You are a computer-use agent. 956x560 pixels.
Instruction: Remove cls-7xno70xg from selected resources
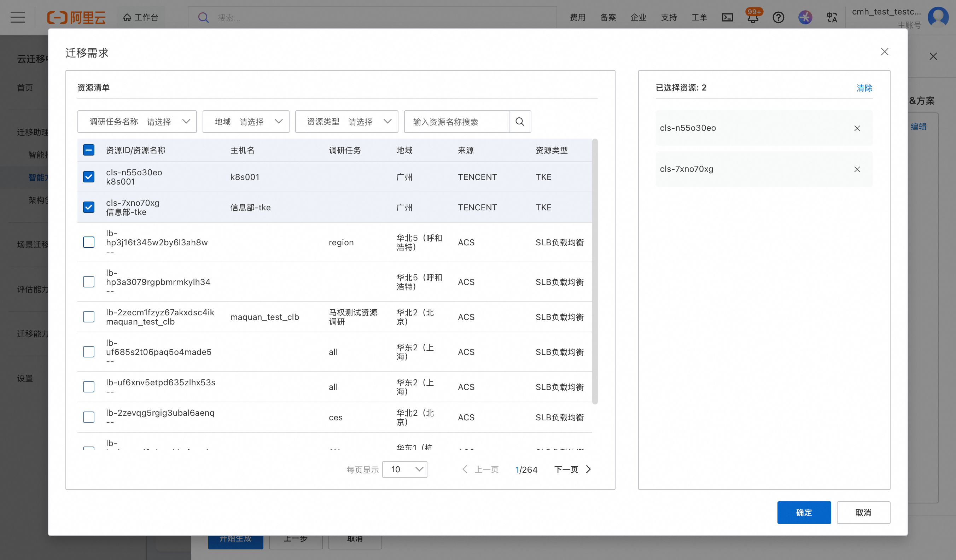coord(857,169)
